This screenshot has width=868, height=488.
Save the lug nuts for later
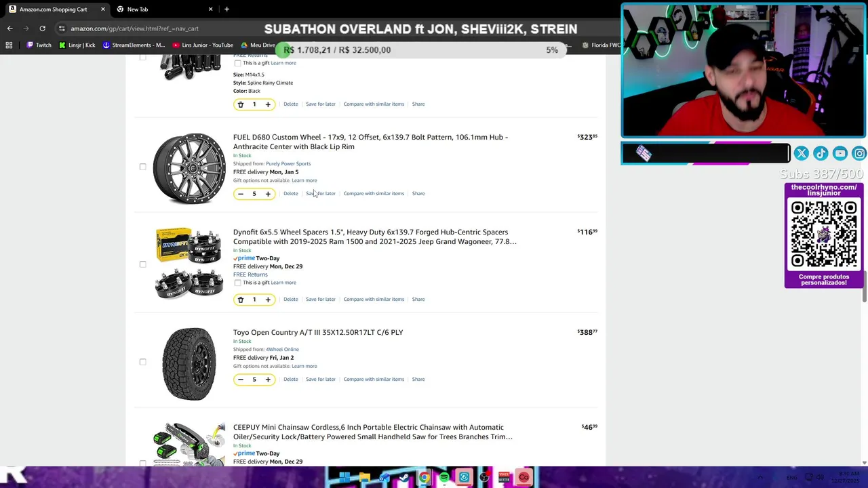pyautogui.click(x=321, y=104)
